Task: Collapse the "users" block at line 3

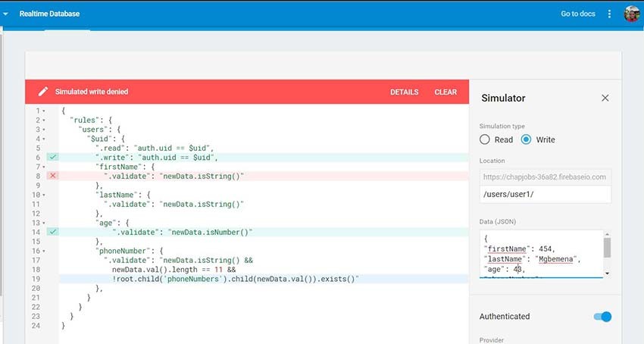Action: [x=44, y=130]
